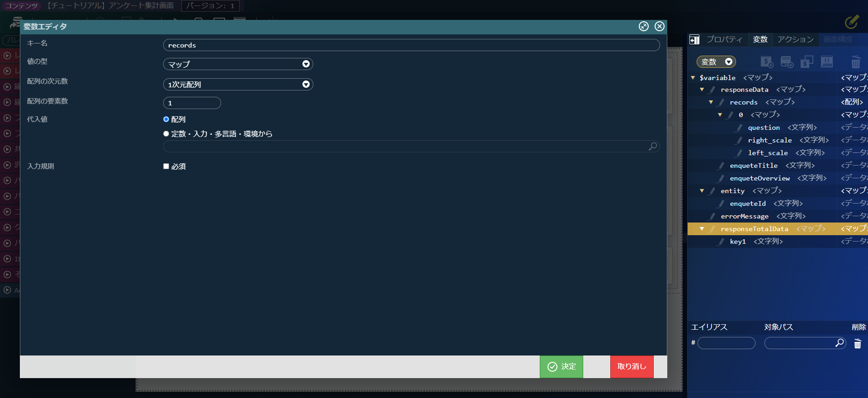Screen dimensions: 868x398
Task: Click the JSON import icon
Action: click(827, 62)
